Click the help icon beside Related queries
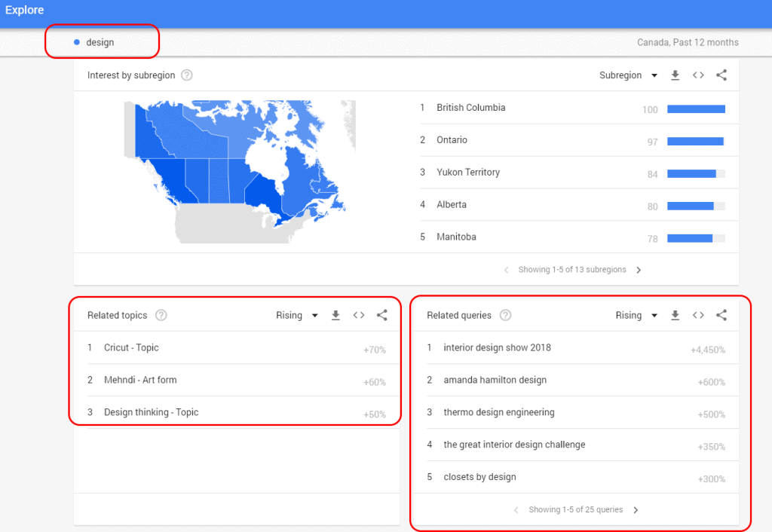Viewport: 772px width, 532px height. click(x=504, y=315)
